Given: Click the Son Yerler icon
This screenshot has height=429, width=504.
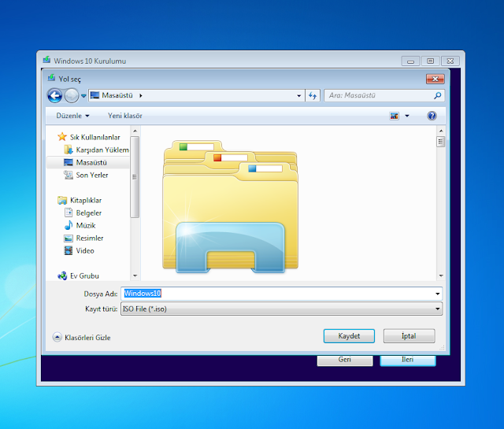Looking at the screenshot, I should (x=69, y=175).
